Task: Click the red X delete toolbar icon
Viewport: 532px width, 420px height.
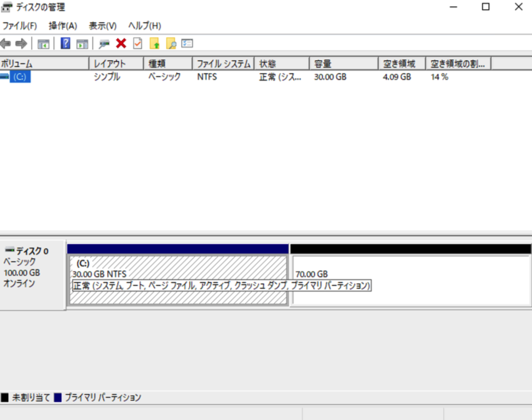Action: (120, 43)
